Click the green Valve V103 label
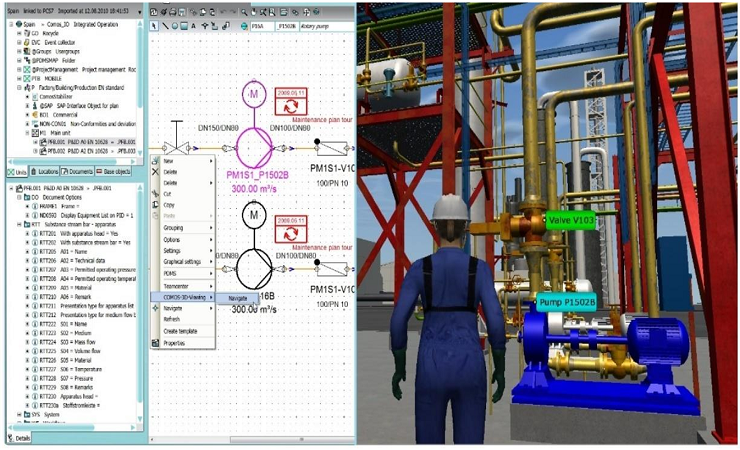 pyautogui.click(x=570, y=220)
